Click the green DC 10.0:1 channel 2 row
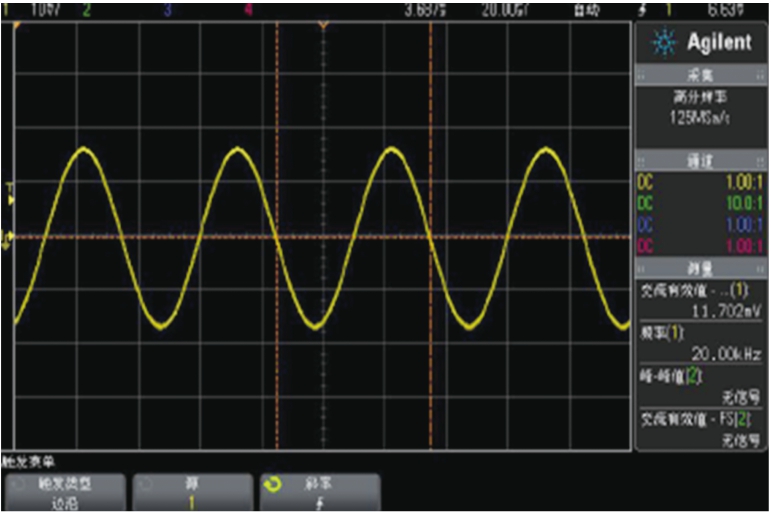This screenshot has width=771, height=513. pos(700,205)
